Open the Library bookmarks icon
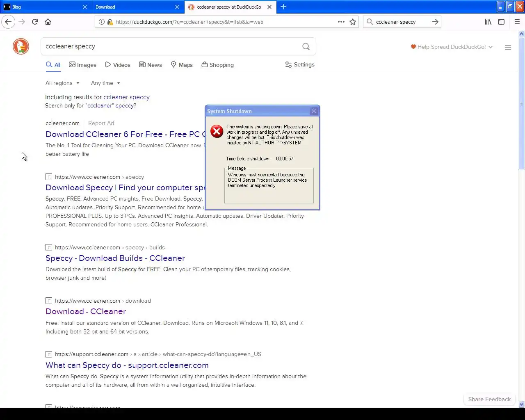Screen dimensions: 525x420 click(x=488, y=22)
